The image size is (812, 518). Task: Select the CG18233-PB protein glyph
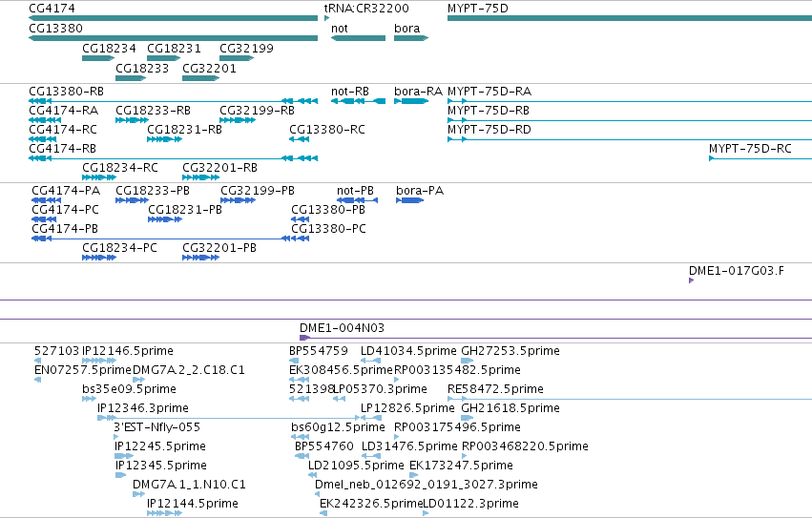coord(132,200)
